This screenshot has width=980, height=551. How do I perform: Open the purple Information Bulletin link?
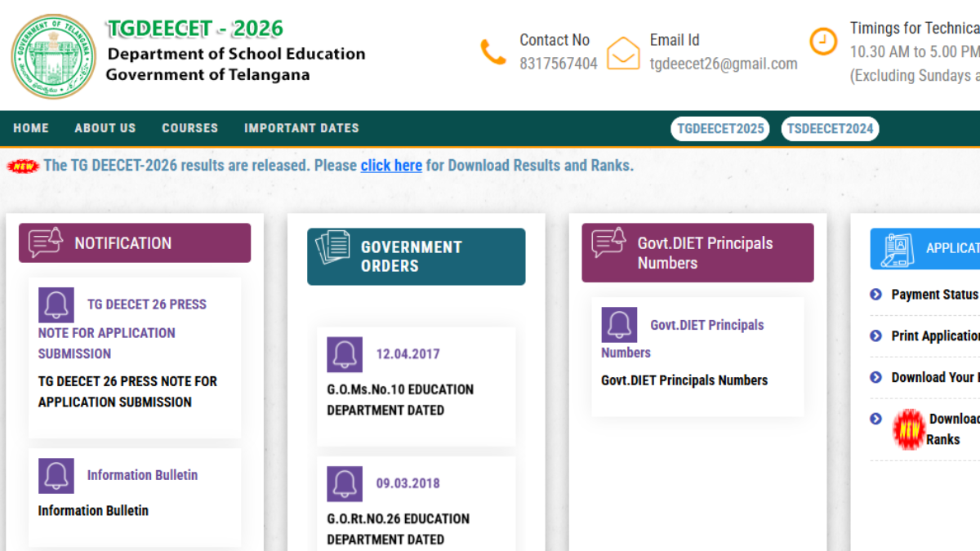(x=142, y=475)
